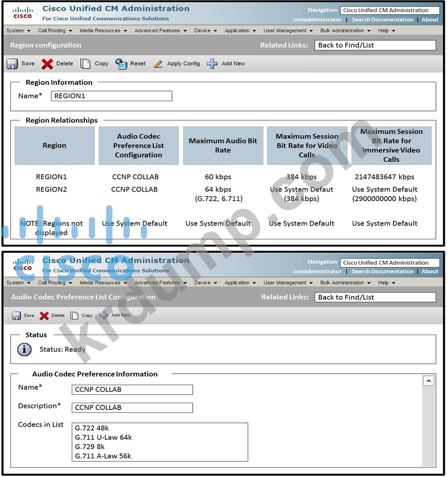Click Copy icon on Audio Codec Preference page
Viewport: 448px width, 477px height.
point(74,316)
